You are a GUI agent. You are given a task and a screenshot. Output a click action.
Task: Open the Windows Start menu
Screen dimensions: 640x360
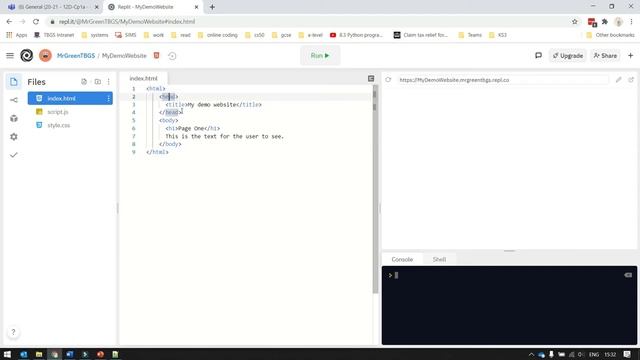coord(7,354)
